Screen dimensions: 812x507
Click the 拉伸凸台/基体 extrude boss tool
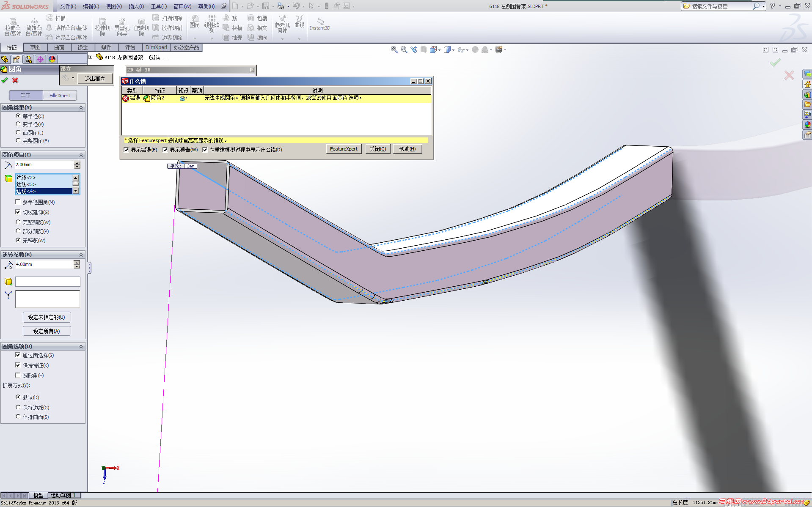(13, 27)
